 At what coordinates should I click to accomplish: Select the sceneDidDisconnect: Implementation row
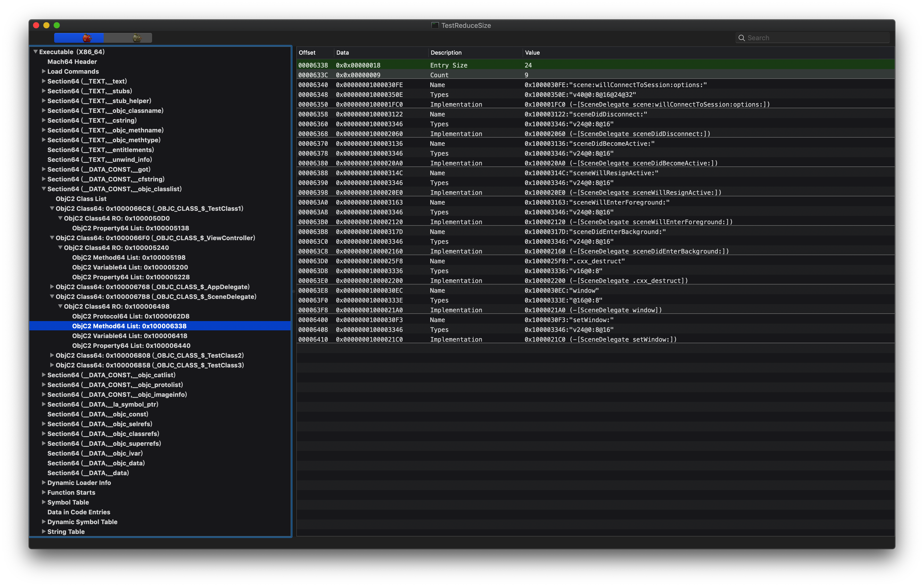596,133
